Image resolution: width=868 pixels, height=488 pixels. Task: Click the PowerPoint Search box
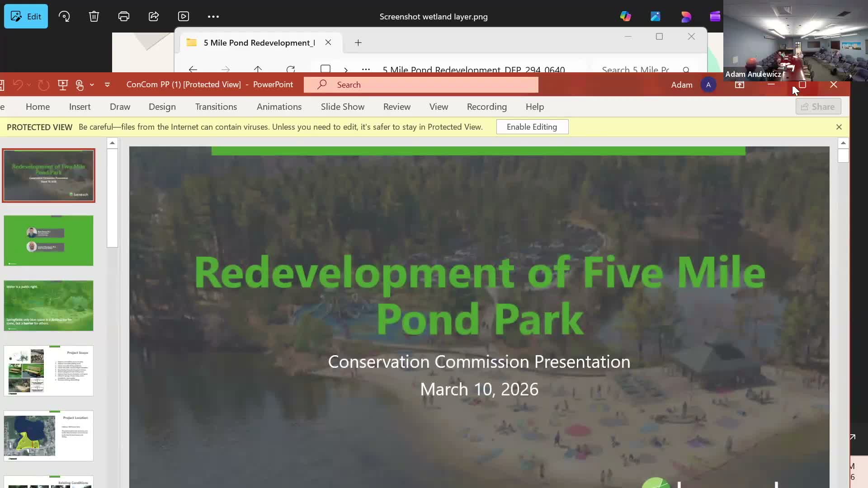(420, 85)
